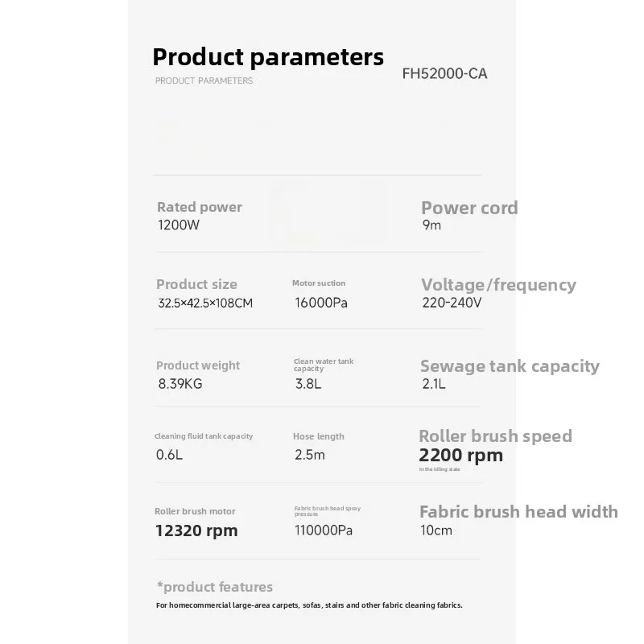The height and width of the screenshot is (644, 644).
Task: Click the "Power cord" label
Action: 469,208
